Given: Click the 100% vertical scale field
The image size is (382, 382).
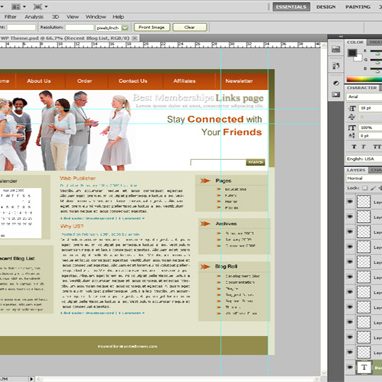Looking at the screenshot, I should point(370,127).
